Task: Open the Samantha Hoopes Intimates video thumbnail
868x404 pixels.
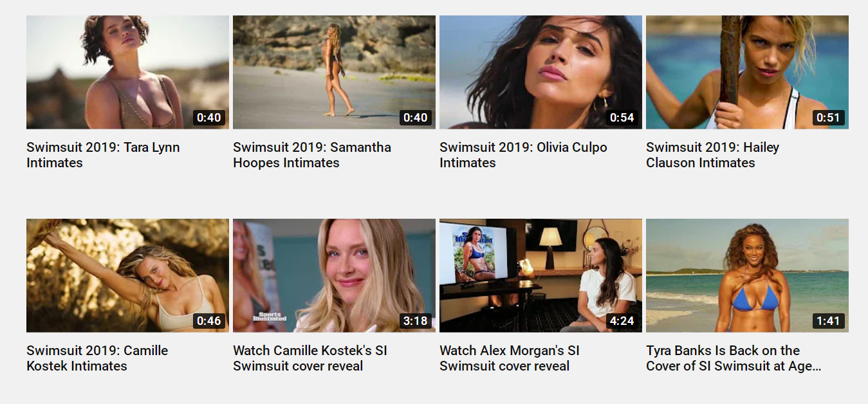Action: pos(334,72)
